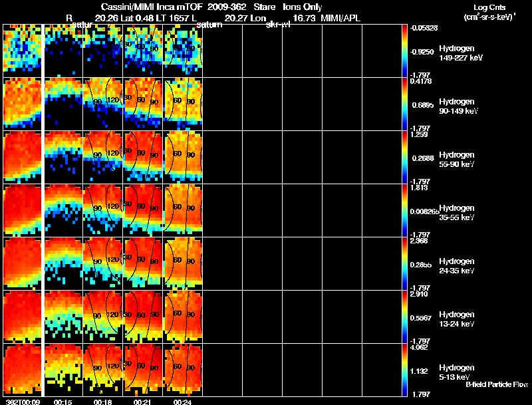This screenshot has height=405, width=532.
Task: Click the Hydrogen 90-149 keV color bar
Action: (x=404, y=104)
